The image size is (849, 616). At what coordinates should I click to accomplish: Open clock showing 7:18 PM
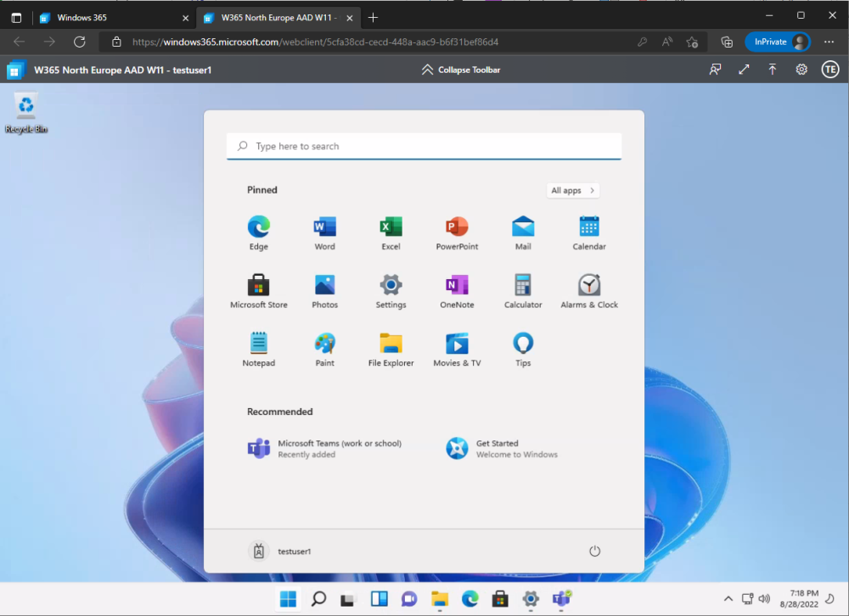click(x=799, y=599)
